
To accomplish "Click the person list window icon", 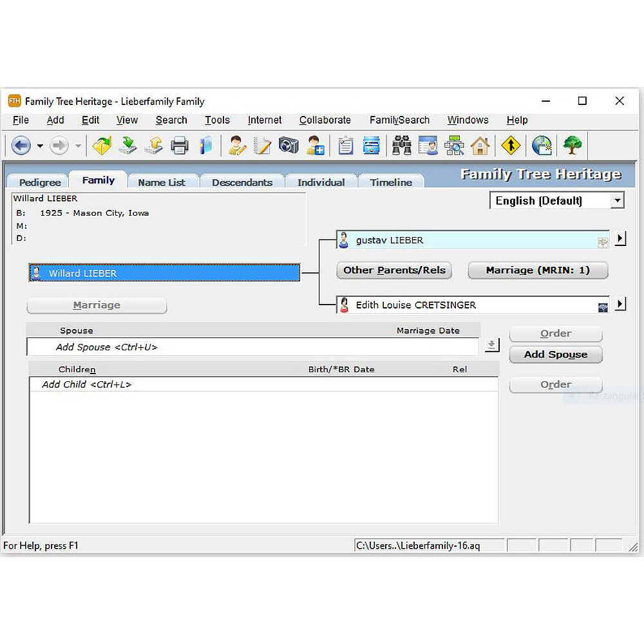I will click(428, 146).
